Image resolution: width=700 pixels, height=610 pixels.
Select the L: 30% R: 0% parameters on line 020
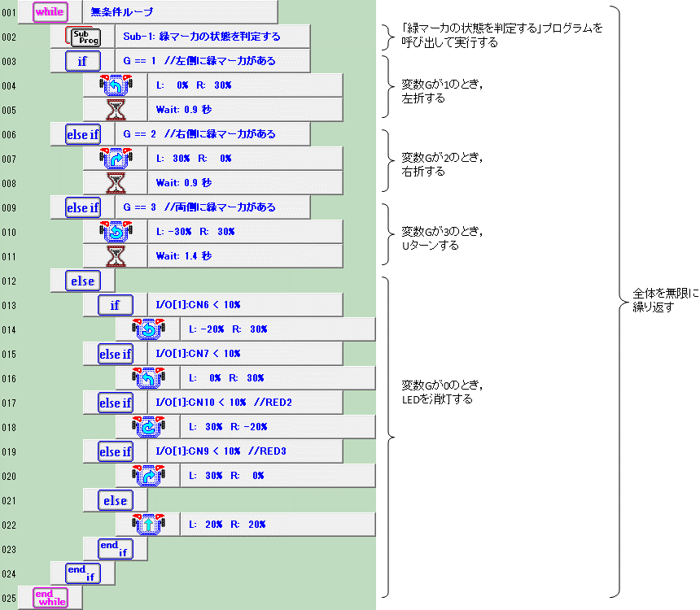pos(226,476)
